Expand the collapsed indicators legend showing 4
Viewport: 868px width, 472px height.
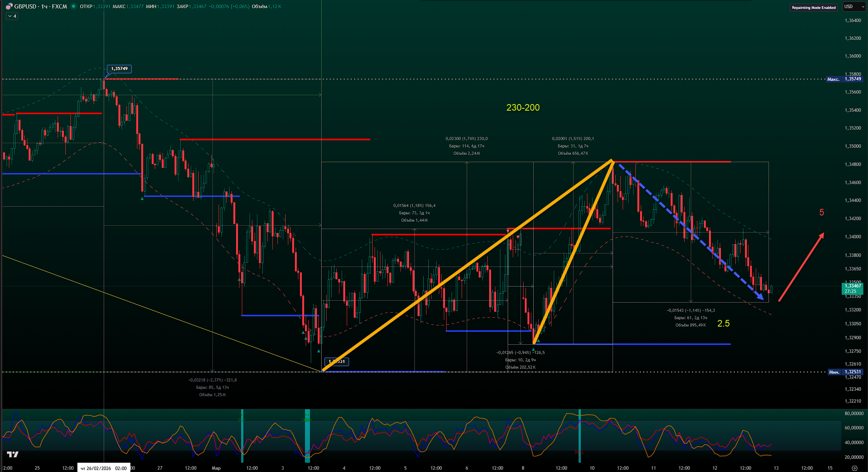pos(12,16)
